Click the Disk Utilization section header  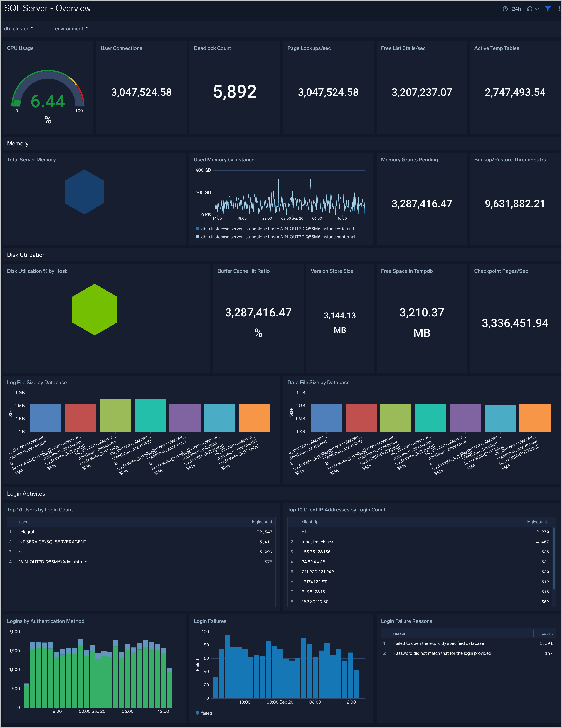(26, 255)
